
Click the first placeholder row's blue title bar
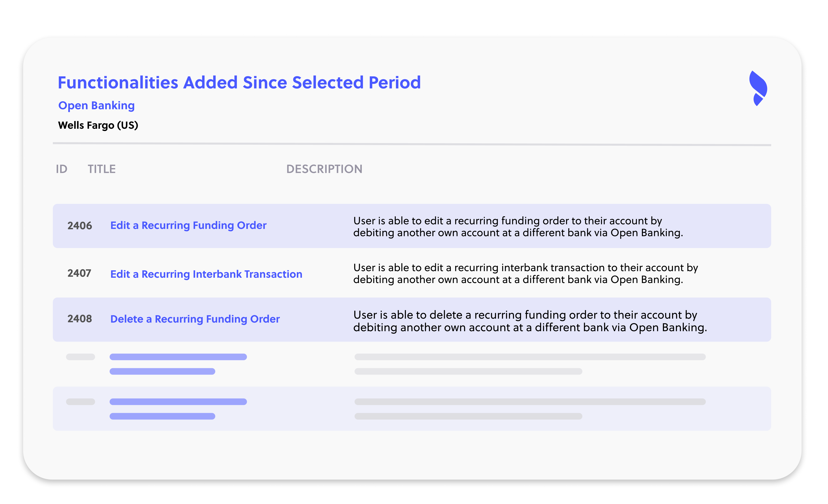coord(178,357)
